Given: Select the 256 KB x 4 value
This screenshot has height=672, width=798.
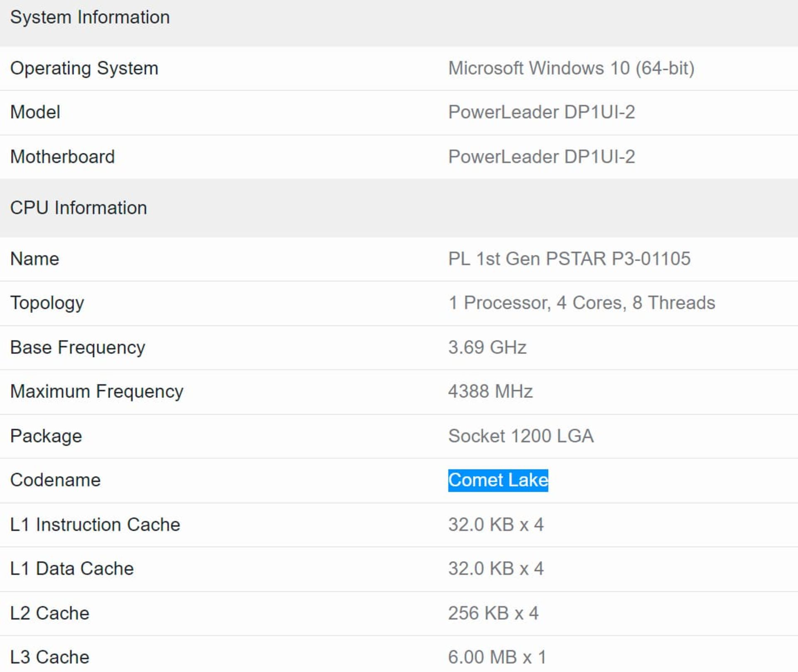Looking at the screenshot, I should (x=493, y=613).
